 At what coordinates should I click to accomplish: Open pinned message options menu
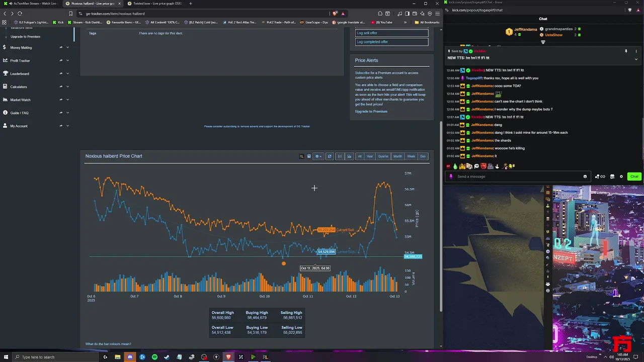point(636,51)
